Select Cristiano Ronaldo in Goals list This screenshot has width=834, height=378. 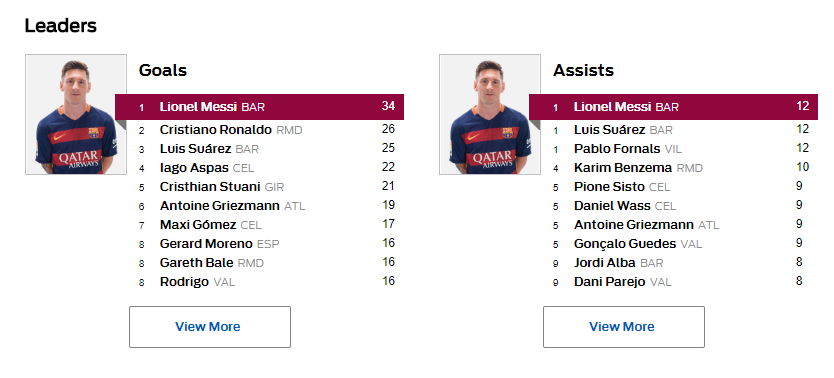[x=215, y=130]
